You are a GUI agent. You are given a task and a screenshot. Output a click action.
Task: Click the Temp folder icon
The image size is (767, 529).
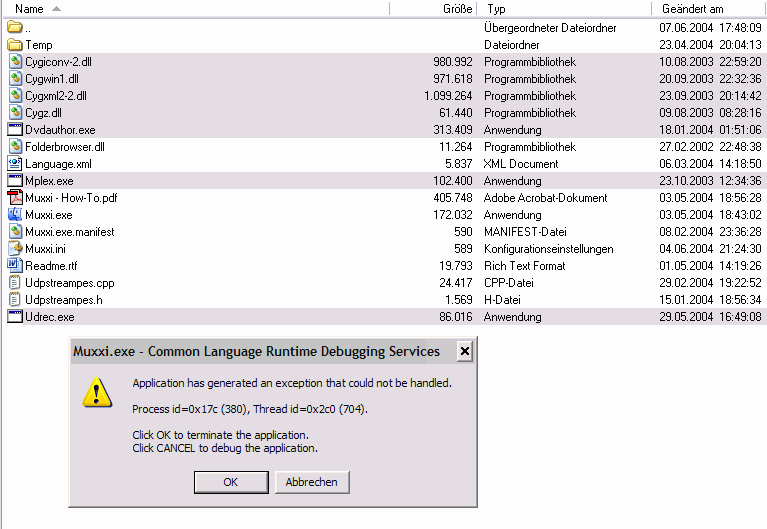point(15,45)
